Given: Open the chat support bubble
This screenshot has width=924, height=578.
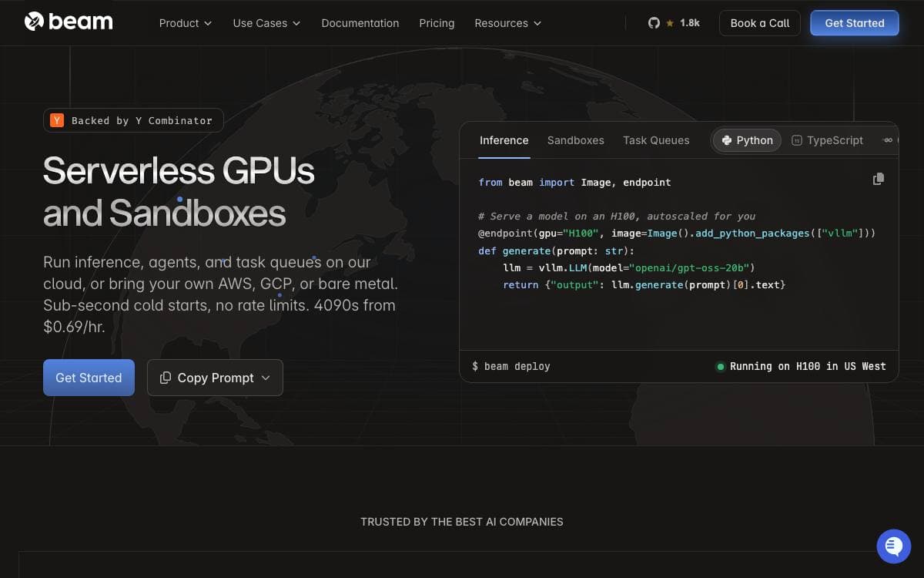Looking at the screenshot, I should pos(893,546).
